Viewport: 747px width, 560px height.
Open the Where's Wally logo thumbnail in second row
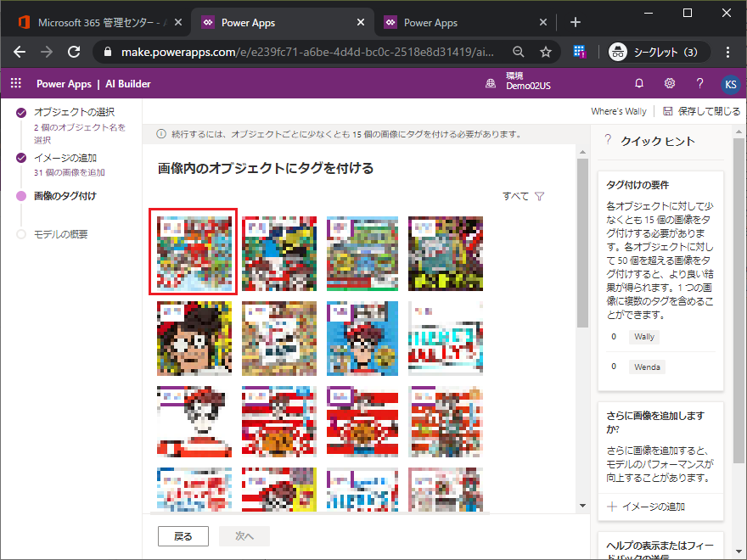446,338
